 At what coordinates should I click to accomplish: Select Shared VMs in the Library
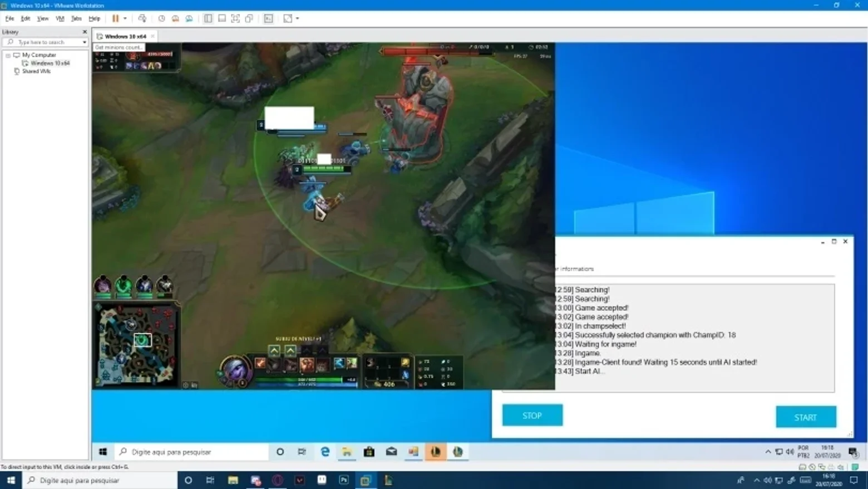click(x=36, y=71)
